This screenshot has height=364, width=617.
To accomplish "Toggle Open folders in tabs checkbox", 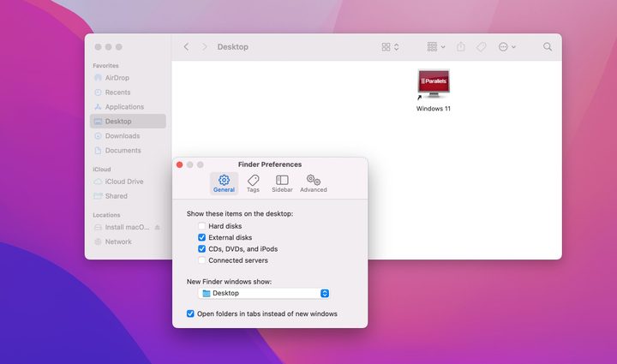I will [x=190, y=313].
